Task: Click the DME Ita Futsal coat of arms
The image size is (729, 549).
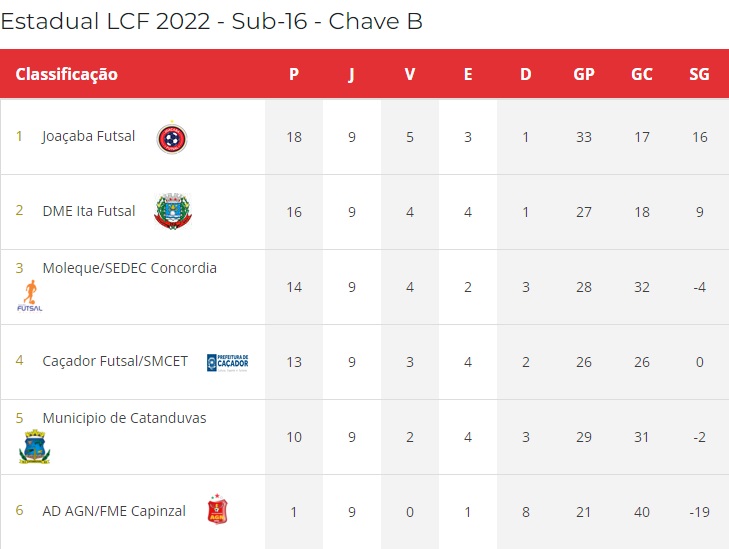Action: point(173,212)
